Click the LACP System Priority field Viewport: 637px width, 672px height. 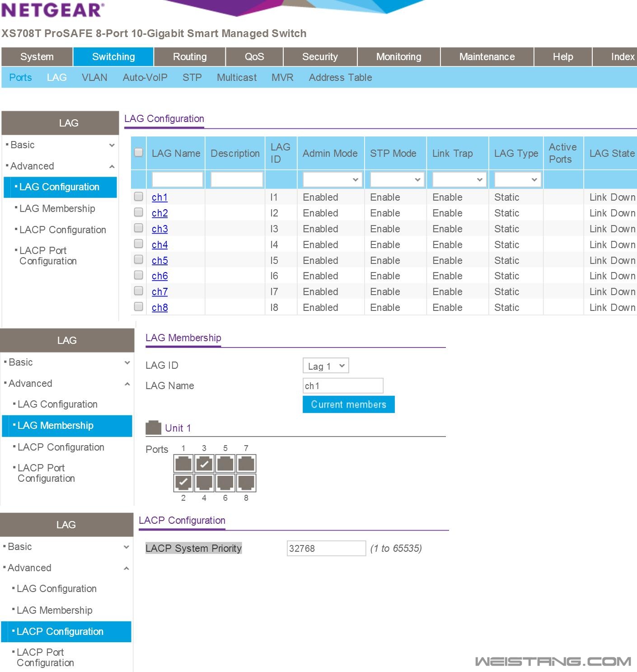(326, 549)
